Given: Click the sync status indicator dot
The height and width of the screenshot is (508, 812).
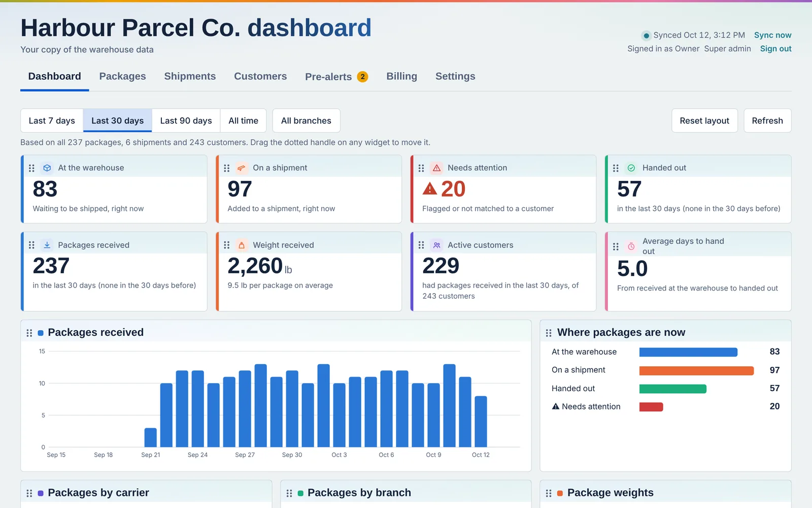Looking at the screenshot, I should (646, 36).
